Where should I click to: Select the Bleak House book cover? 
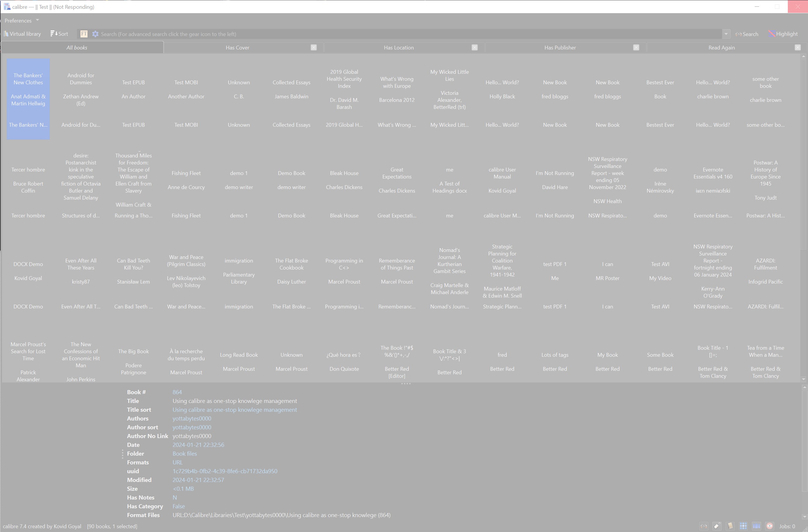344,180
